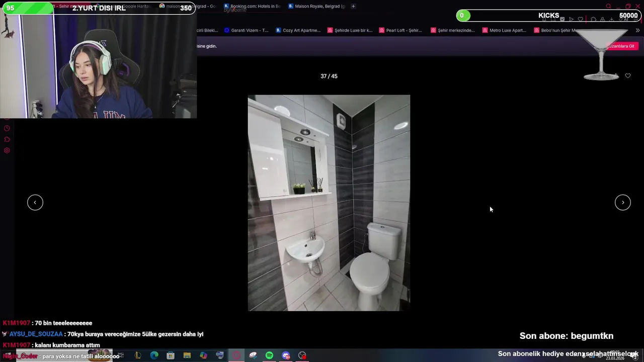Screen dimensions: 644x362
Task: Expand the bookmarks bar overflow chevron
Action: (637, 30)
